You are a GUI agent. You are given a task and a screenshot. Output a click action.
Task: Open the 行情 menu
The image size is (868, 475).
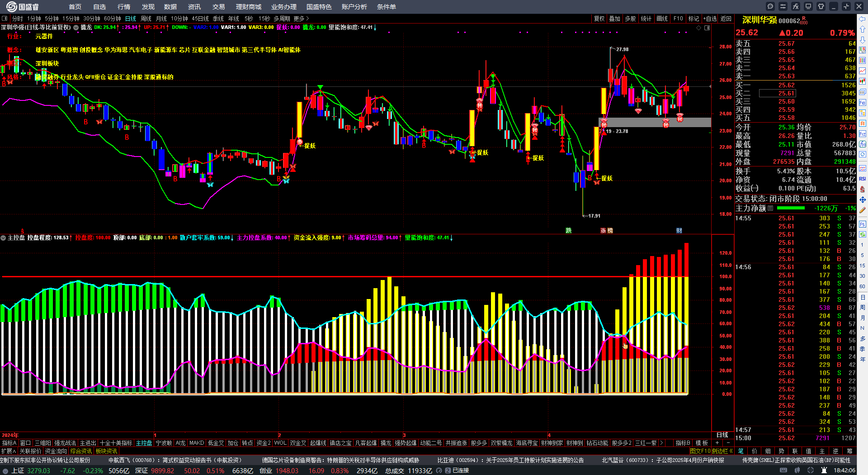124,7
